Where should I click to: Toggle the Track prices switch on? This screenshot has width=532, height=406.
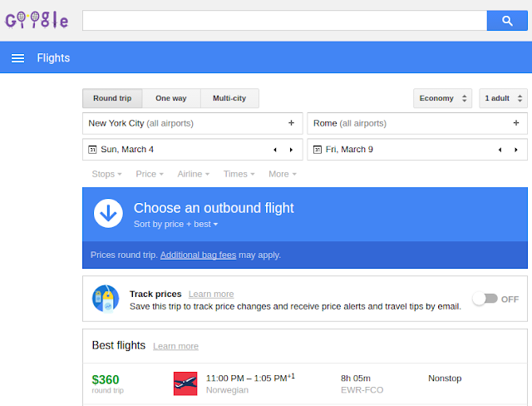pyautogui.click(x=485, y=299)
